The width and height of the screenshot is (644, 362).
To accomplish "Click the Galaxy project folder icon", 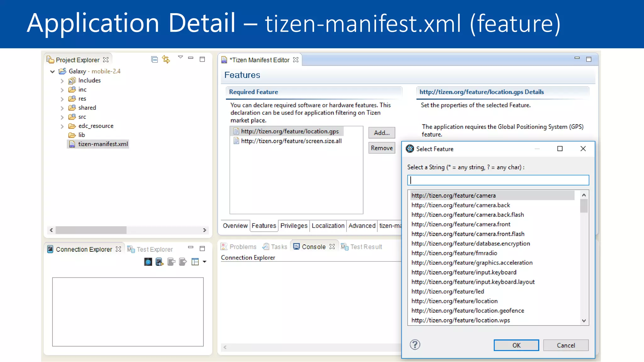I will coord(63,71).
